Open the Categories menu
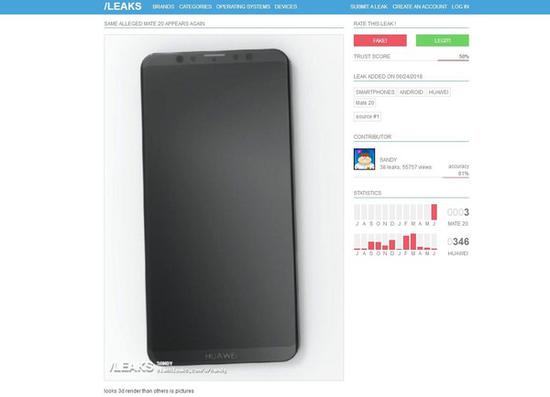 [195, 7]
